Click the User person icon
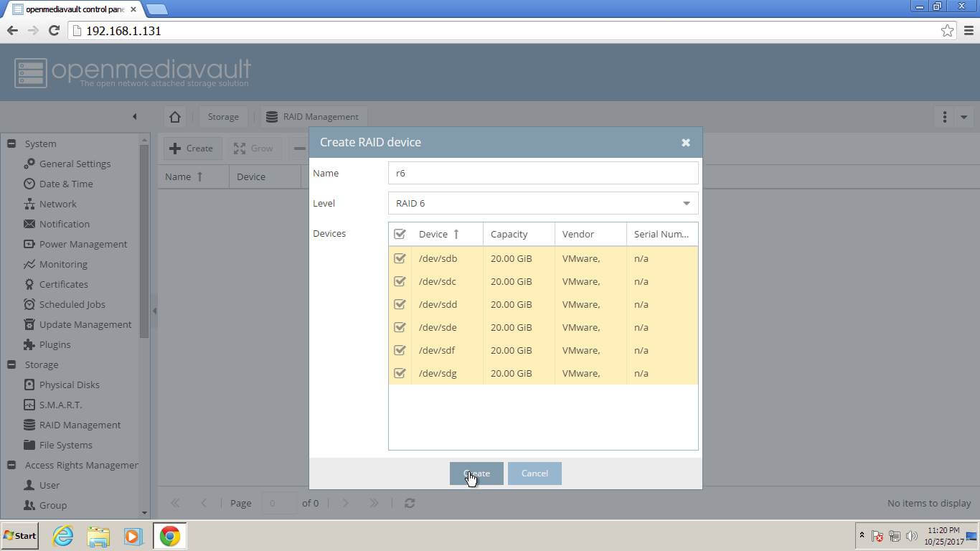 click(x=29, y=485)
